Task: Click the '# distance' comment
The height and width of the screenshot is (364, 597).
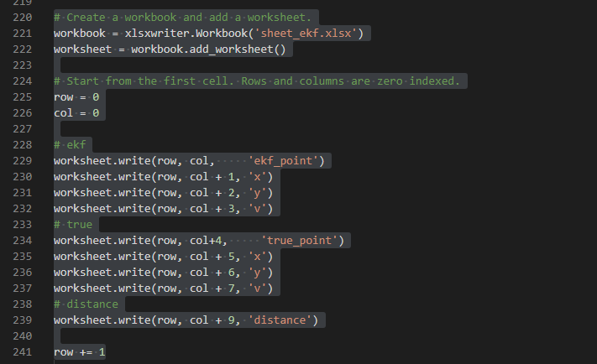Action: pos(86,304)
